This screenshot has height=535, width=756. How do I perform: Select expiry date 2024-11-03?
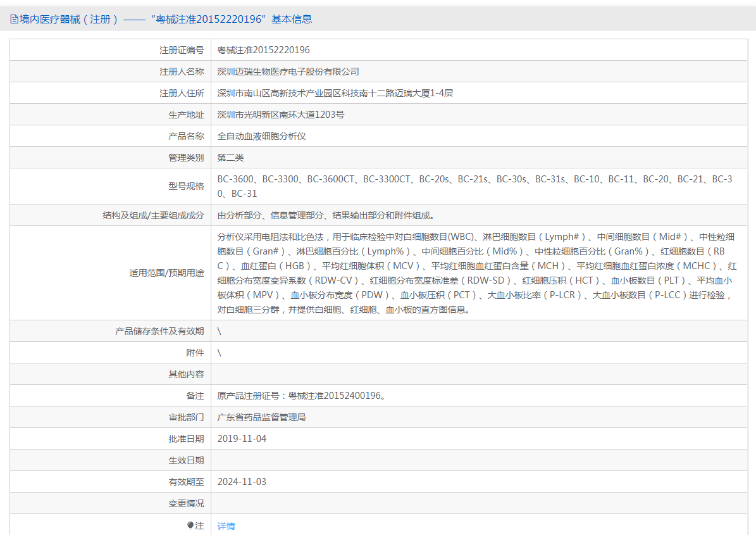242,481
